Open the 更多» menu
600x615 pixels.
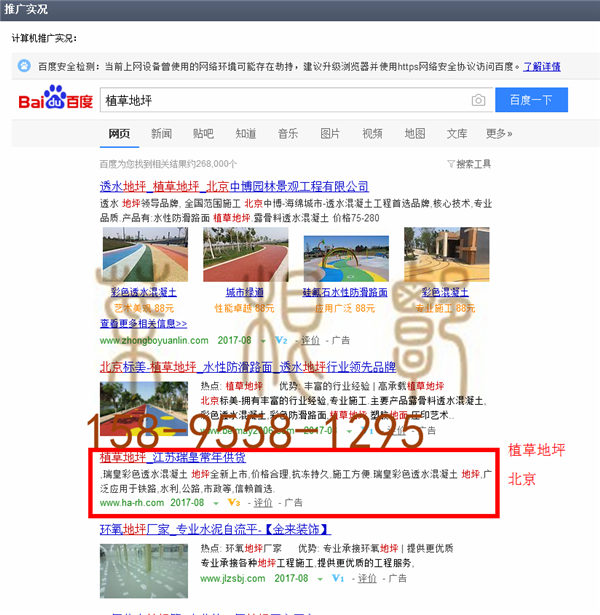(499, 134)
